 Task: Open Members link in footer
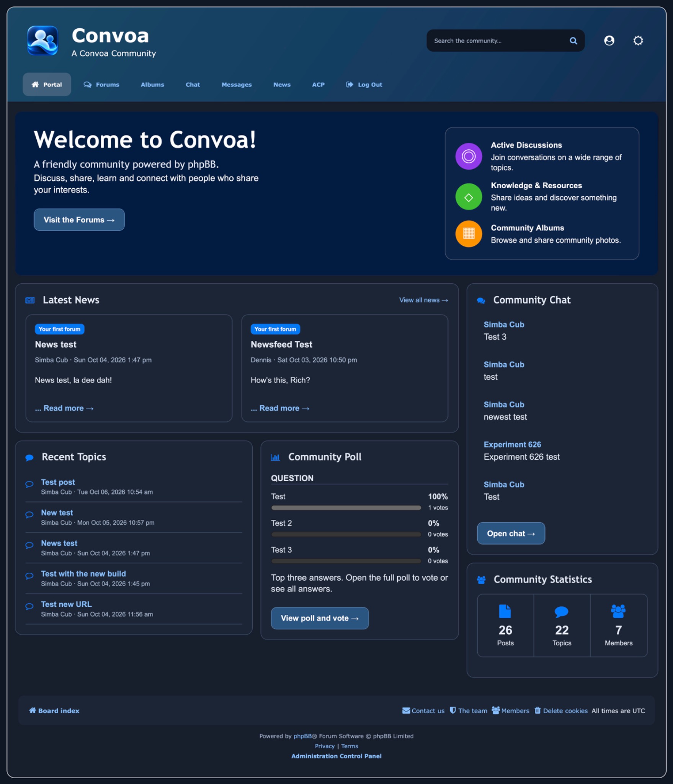coord(511,710)
